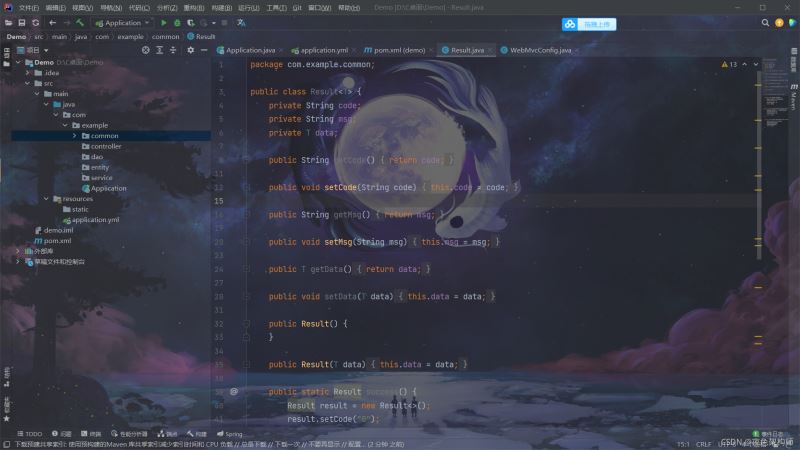Navigate forward with the right arrow

pos(66,23)
